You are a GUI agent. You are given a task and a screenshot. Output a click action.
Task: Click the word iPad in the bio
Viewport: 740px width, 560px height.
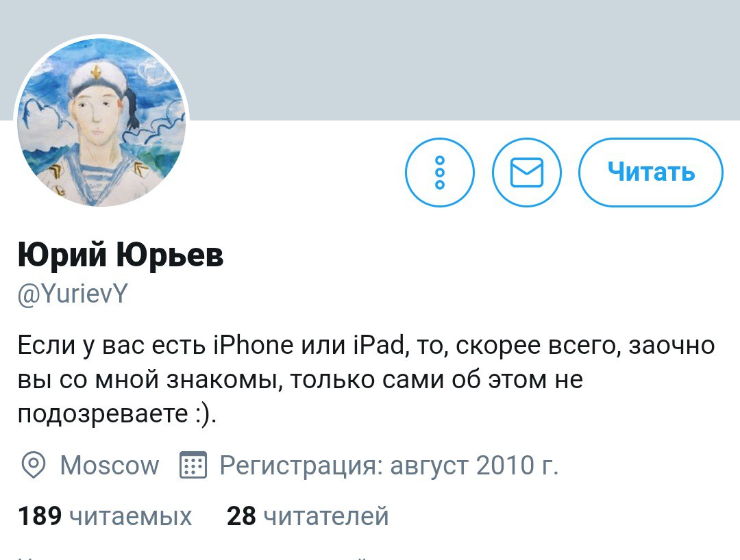pos(378,345)
